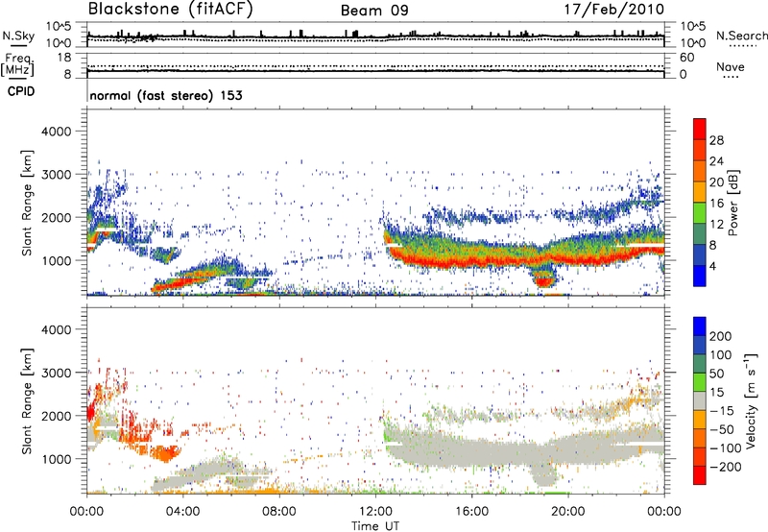Select the 'Power [dB]' colorbar title
The width and height of the screenshot is (768, 532).
[x=733, y=203]
